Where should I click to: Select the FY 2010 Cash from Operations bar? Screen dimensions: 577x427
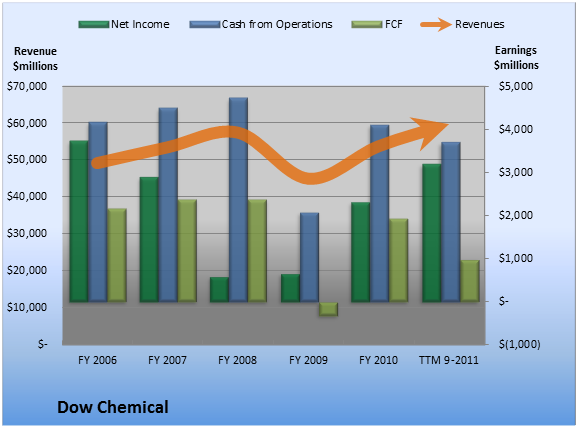(x=380, y=214)
